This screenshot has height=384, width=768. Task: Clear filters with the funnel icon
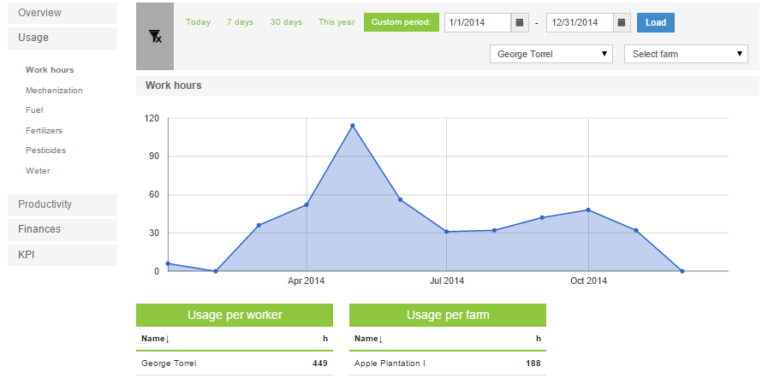coord(155,36)
